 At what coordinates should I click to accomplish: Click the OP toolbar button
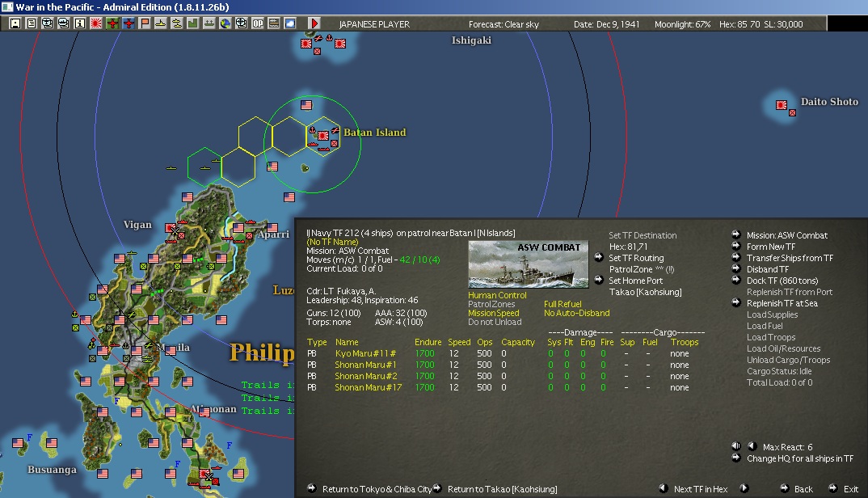pos(258,23)
